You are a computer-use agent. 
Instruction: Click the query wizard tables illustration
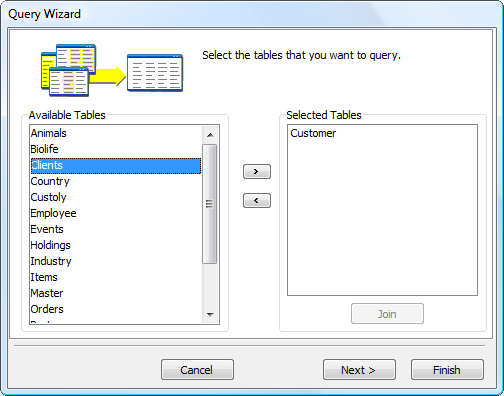[x=112, y=70]
